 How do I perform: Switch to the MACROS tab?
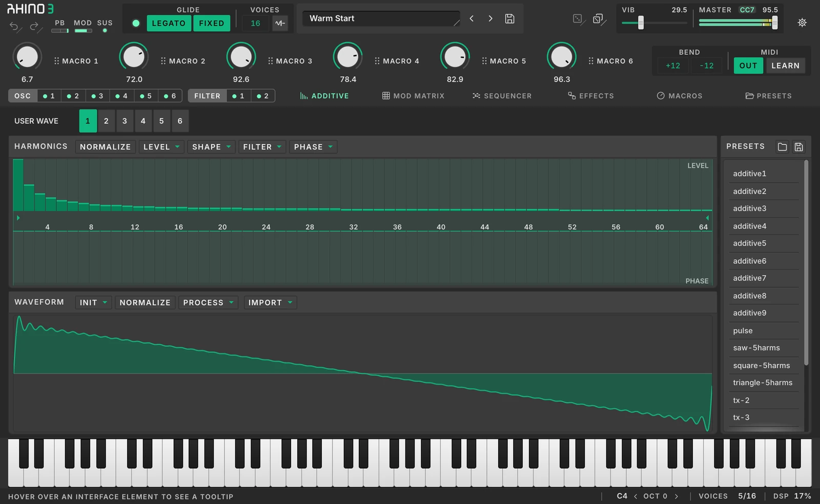coord(680,96)
